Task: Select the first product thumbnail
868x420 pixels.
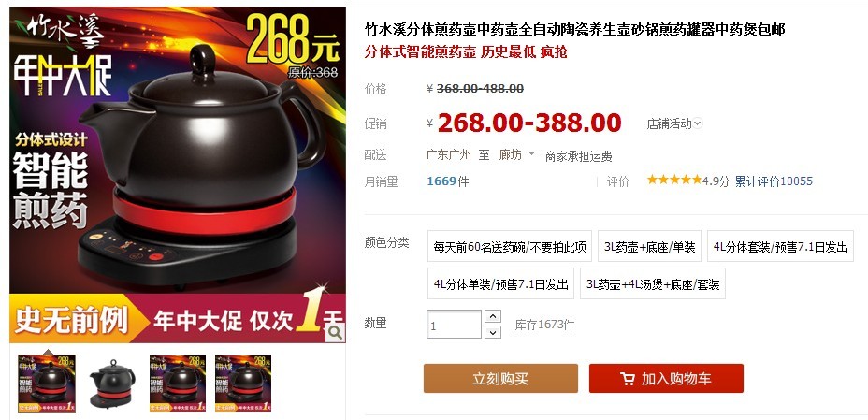Action: [47, 384]
